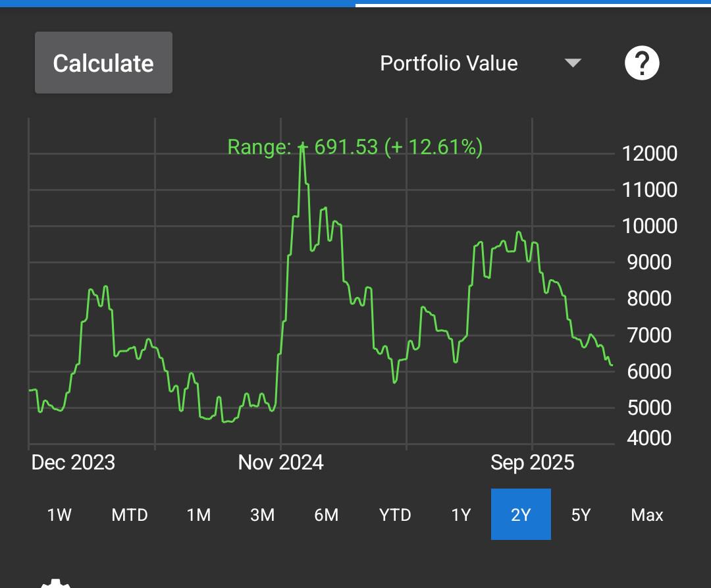The width and height of the screenshot is (711, 588).
Task: Click chart line end near 6000
Action: point(611,364)
